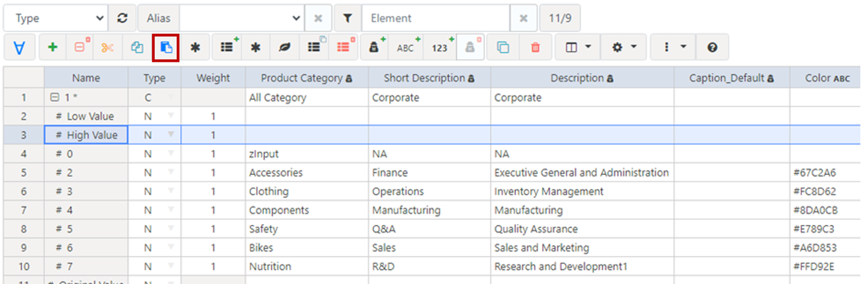868x284 pixels.
Task: Click the Weight column header
Action: coord(213,78)
